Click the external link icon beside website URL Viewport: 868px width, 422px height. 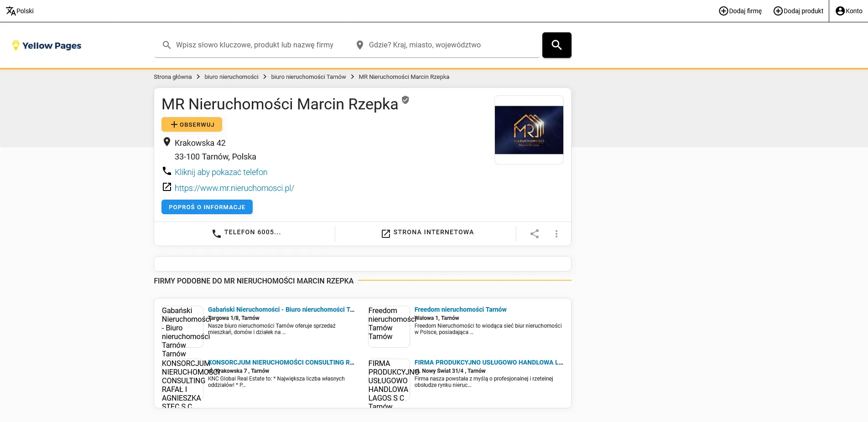[x=167, y=187]
